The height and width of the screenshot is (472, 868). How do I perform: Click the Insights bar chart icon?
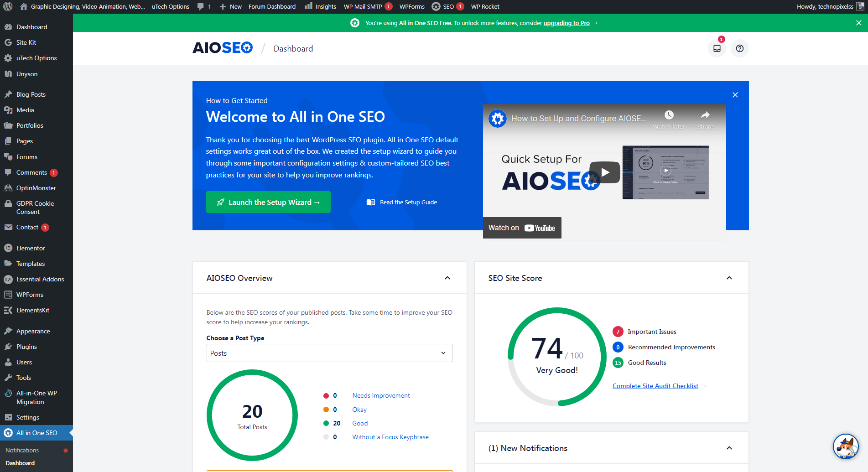(x=309, y=6)
